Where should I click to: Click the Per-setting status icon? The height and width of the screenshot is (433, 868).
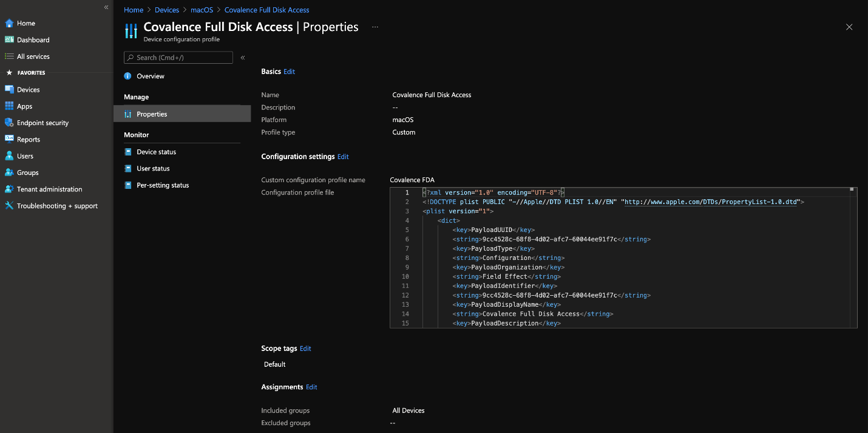pos(127,185)
